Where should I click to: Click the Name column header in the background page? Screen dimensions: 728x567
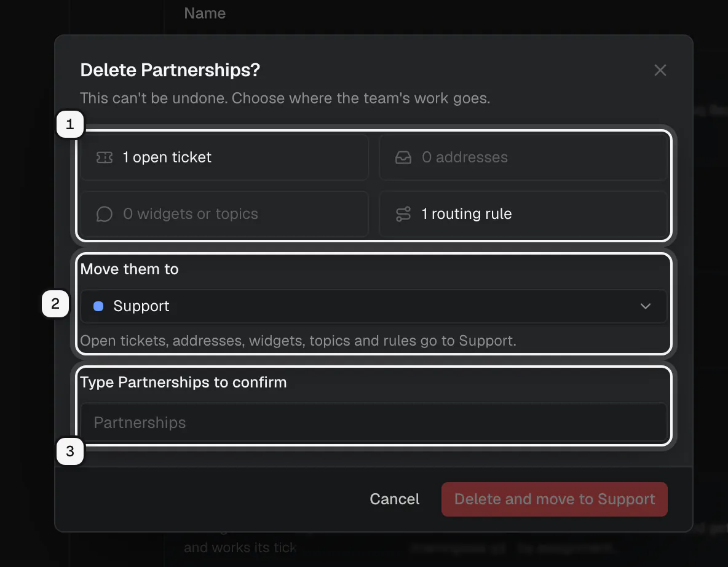pyautogui.click(x=205, y=13)
